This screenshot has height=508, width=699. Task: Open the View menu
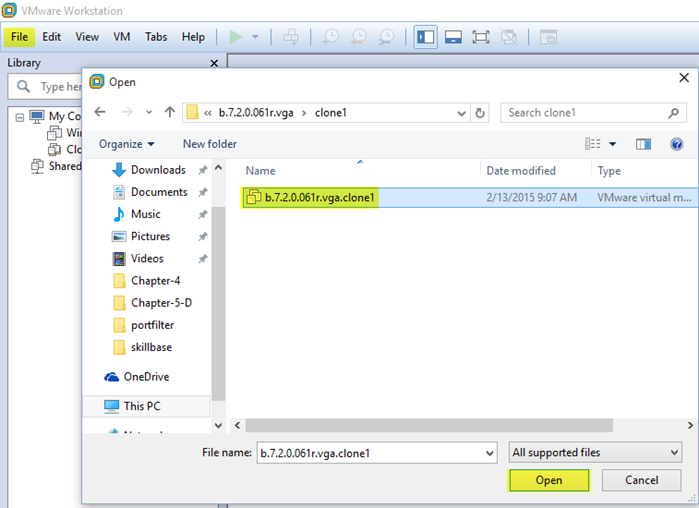point(87,37)
